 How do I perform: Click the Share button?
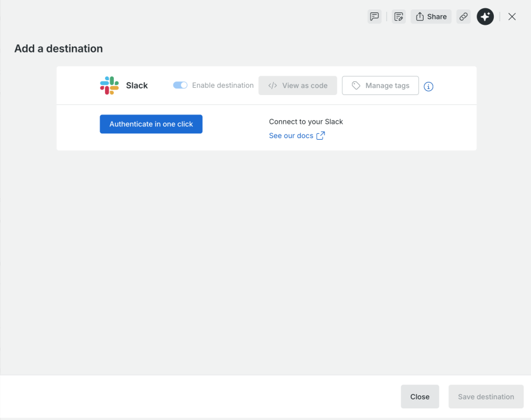431,17
